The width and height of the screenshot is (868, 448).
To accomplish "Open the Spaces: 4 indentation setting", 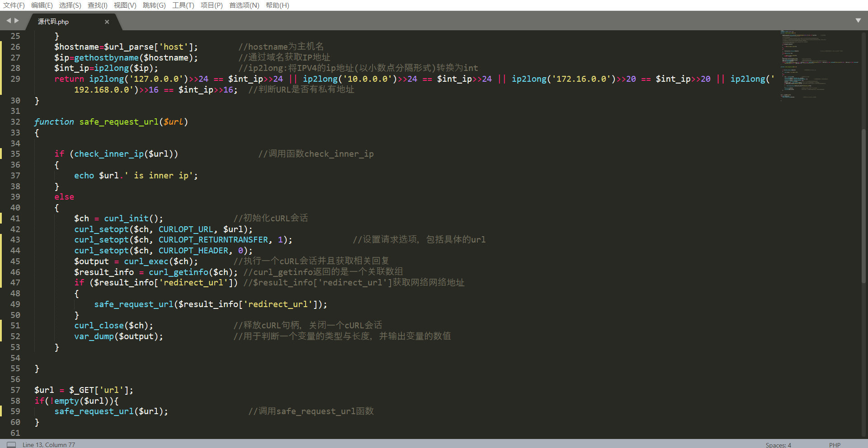I will pyautogui.click(x=778, y=445).
